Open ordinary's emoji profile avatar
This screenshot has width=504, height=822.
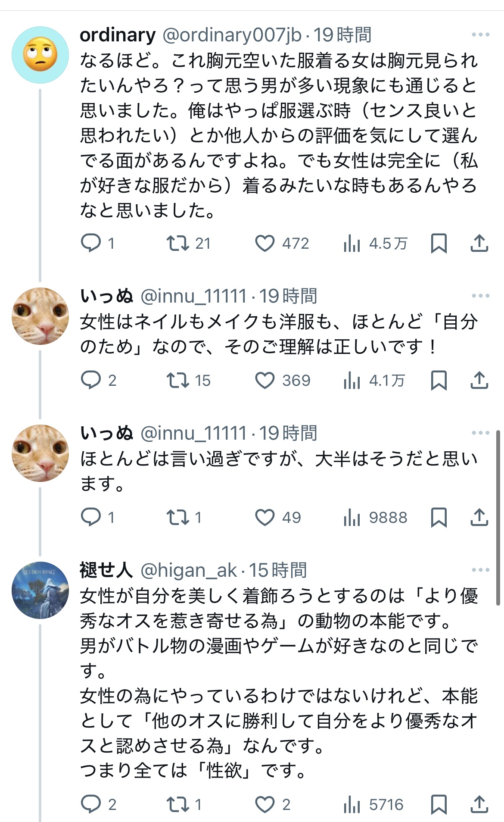tap(40, 55)
